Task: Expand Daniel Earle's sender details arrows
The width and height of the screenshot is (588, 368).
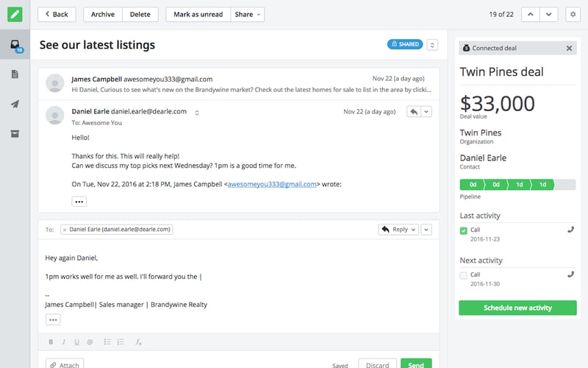Action: 196,113
